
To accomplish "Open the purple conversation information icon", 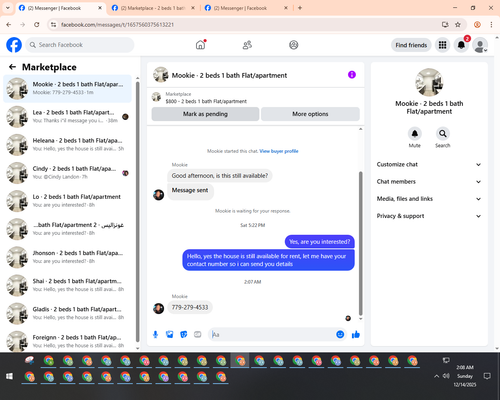I will click(x=352, y=75).
